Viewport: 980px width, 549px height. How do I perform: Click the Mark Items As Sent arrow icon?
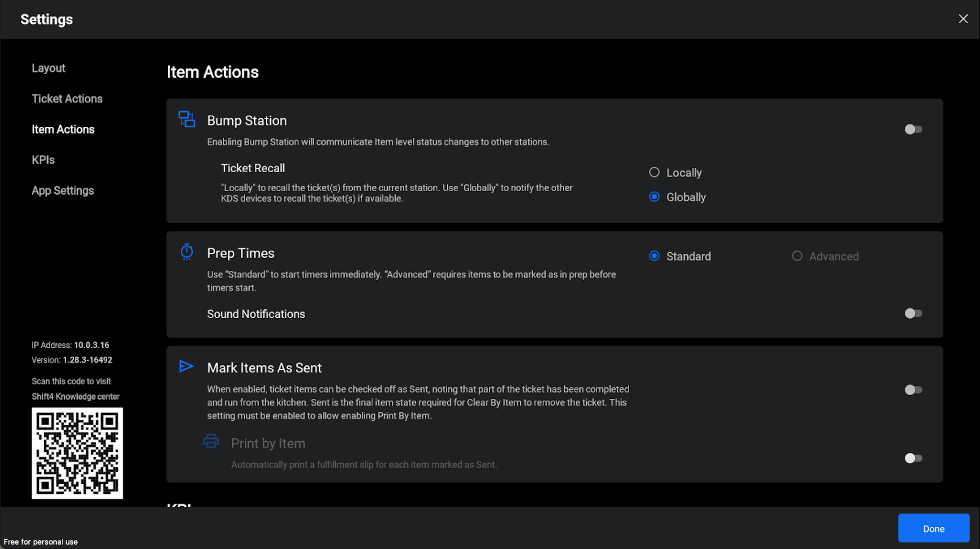pyautogui.click(x=186, y=366)
